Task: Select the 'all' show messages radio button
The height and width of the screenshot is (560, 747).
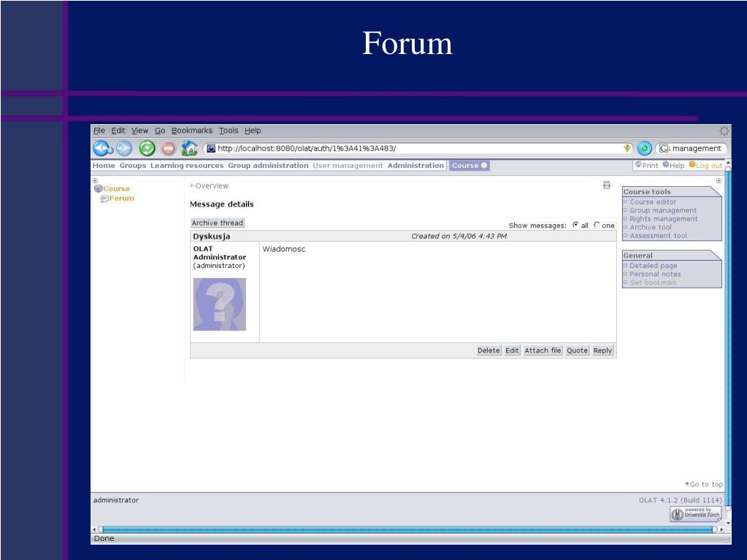Action: click(x=575, y=225)
